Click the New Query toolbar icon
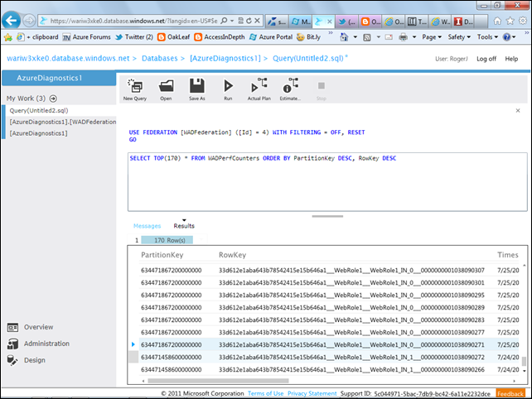This screenshot has width=532, height=399. (135, 89)
